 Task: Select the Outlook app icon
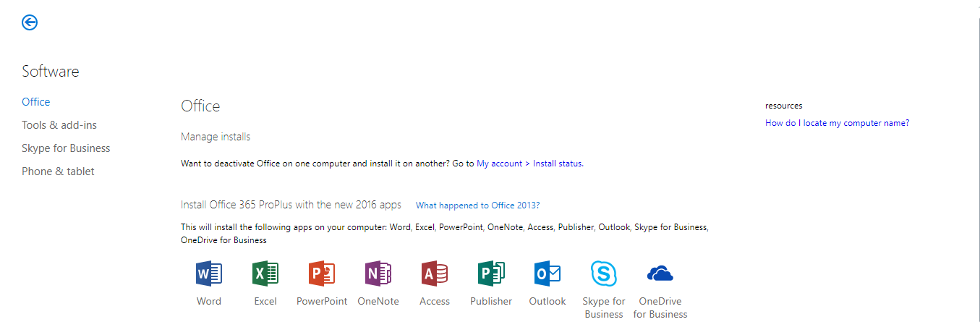coord(547,273)
